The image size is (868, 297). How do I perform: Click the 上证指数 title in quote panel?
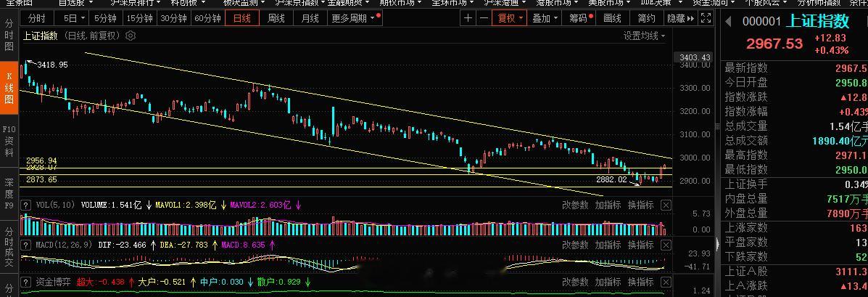[x=817, y=22]
